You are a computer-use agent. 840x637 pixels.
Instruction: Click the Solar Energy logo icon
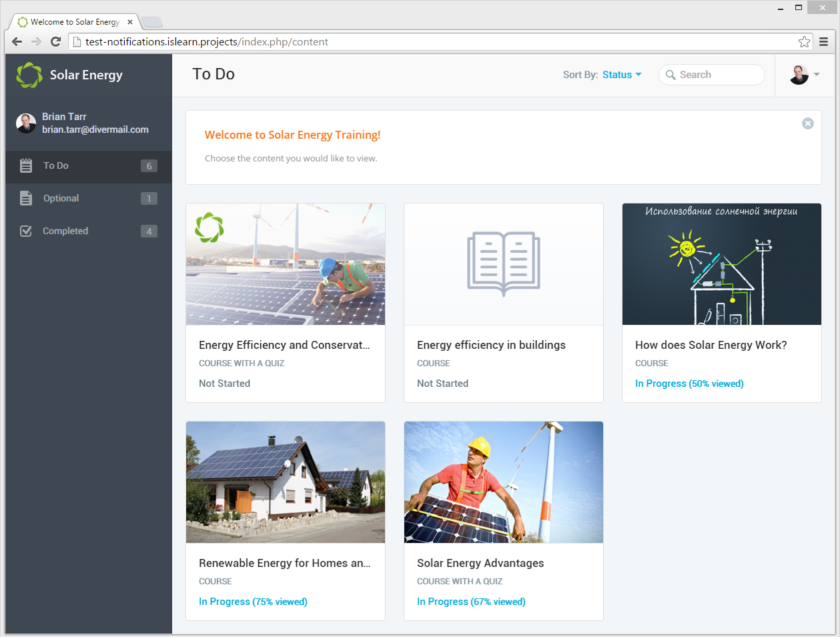[29, 75]
